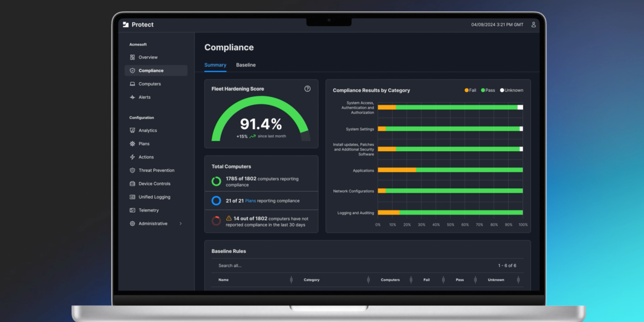The width and height of the screenshot is (644, 322).
Task: Toggle the Unknown legend series
Action: (x=512, y=90)
